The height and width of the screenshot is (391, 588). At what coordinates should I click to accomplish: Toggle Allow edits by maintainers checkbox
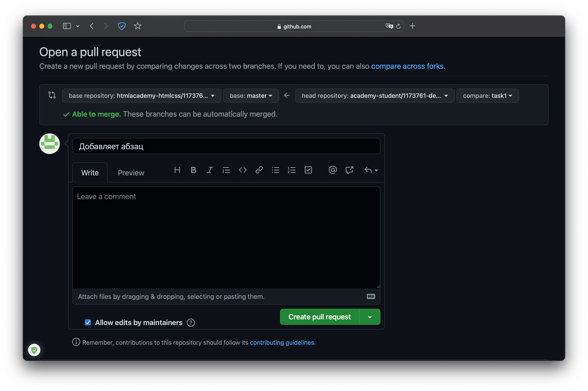coord(87,322)
